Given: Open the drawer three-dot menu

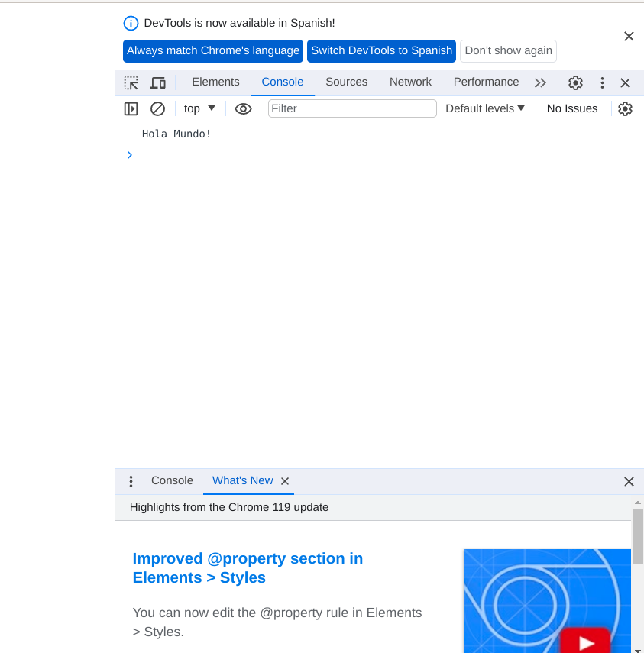Looking at the screenshot, I should tap(131, 481).
